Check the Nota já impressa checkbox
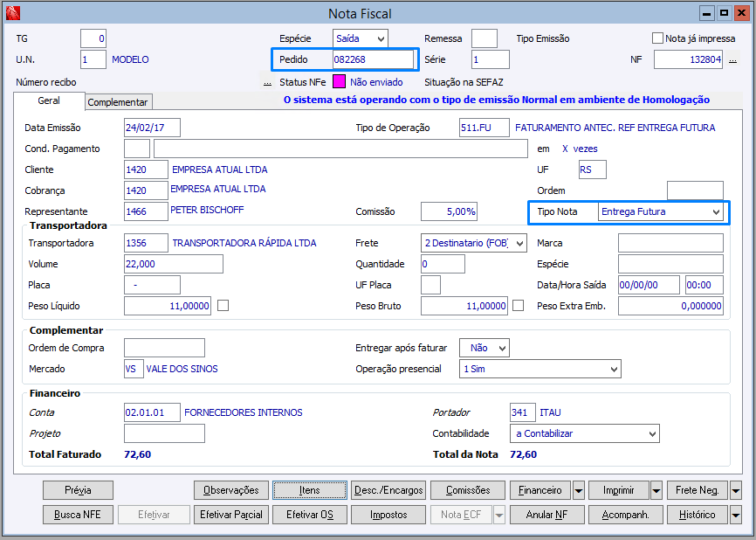 click(x=657, y=38)
